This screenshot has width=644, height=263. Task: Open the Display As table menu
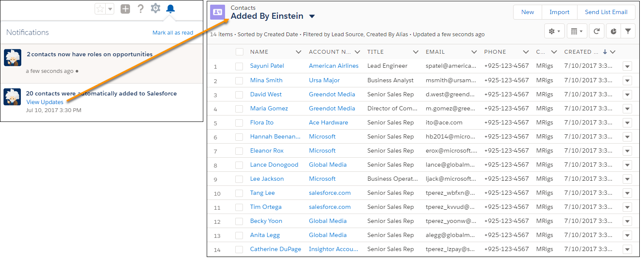[578, 31]
